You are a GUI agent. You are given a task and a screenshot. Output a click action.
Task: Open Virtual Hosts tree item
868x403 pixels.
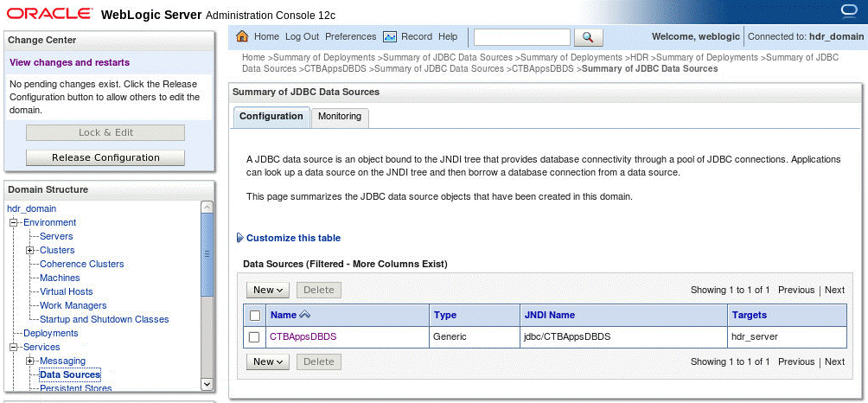click(x=66, y=291)
